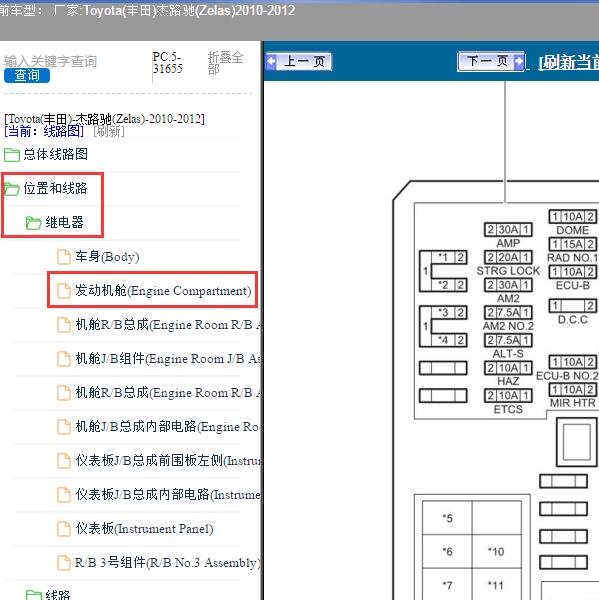599x600 pixels.
Task: Click the D.C.C fuse slot
Action: click(573, 305)
